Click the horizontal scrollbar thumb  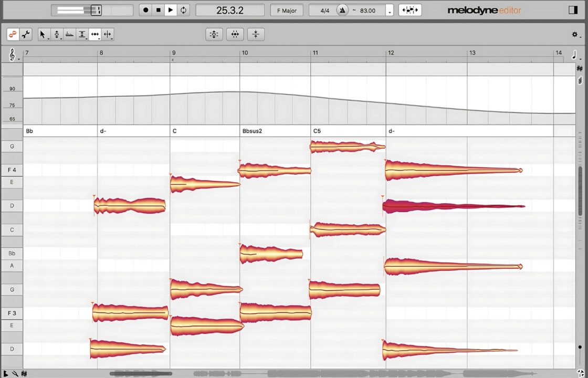point(141,373)
